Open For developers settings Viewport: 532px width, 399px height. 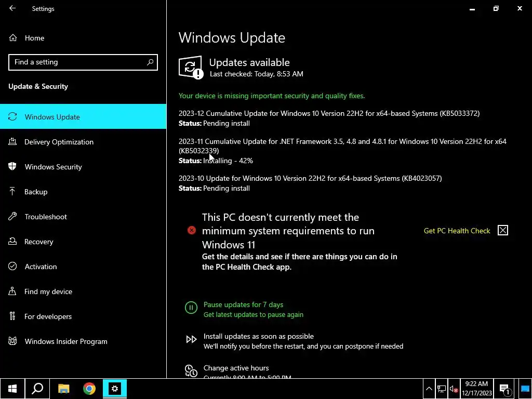click(x=83, y=316)
